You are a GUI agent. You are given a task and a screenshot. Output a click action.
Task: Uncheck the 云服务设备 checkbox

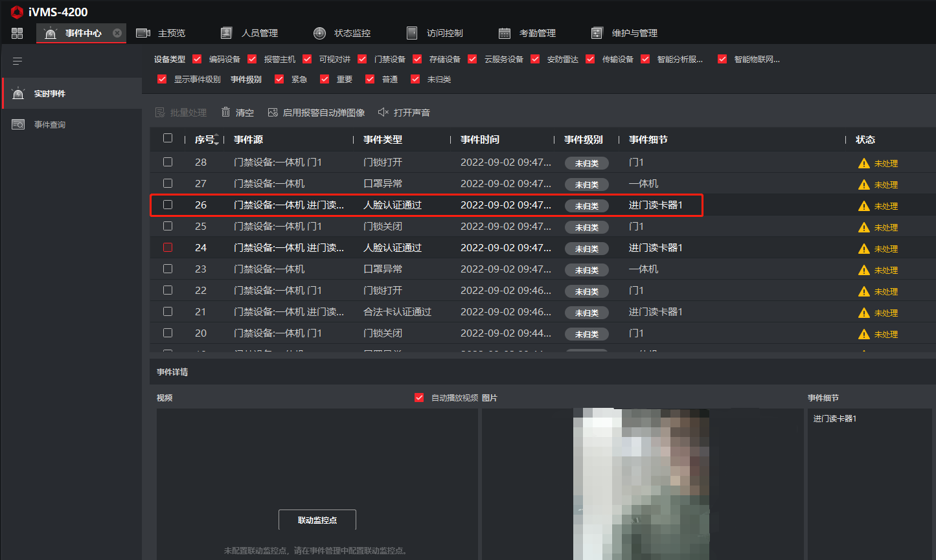click(473, 59)
